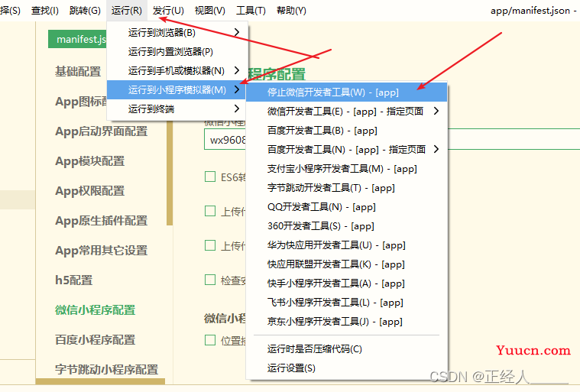Viewport: 580px width, 392px height.
Task: Open the 帮助(Y) menu
Action: coord(291,11)
